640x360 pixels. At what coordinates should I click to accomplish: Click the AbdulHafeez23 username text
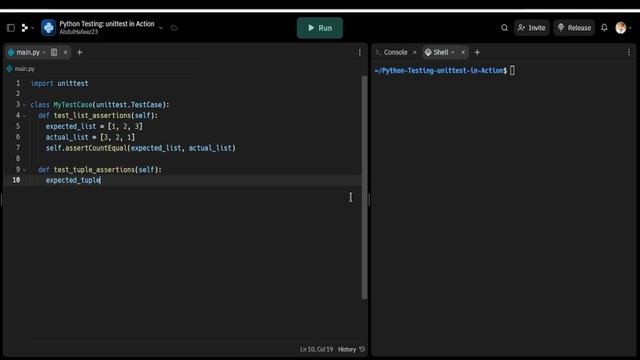point(78,32)
